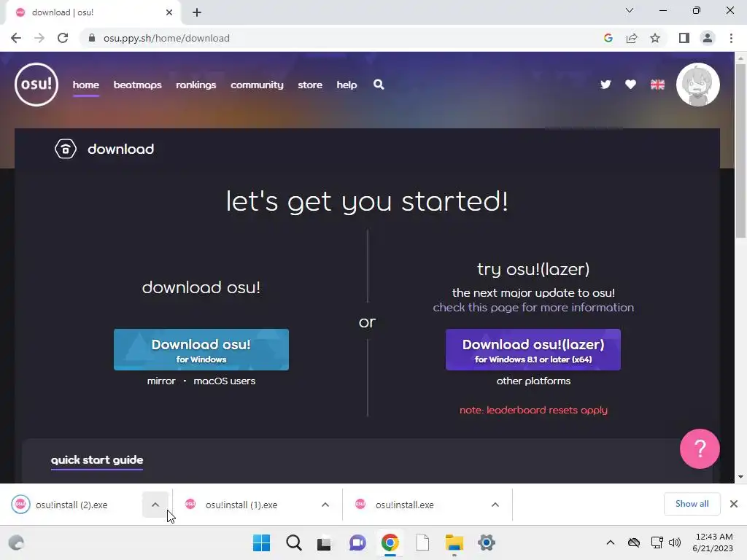
Task: Click Show all downloads
Action: [692, 504]
